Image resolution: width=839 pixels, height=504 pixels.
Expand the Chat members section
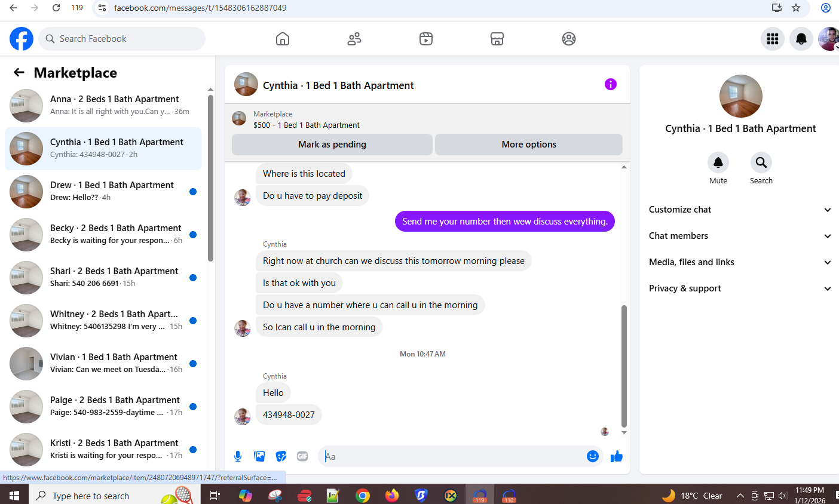click(740, 236)
